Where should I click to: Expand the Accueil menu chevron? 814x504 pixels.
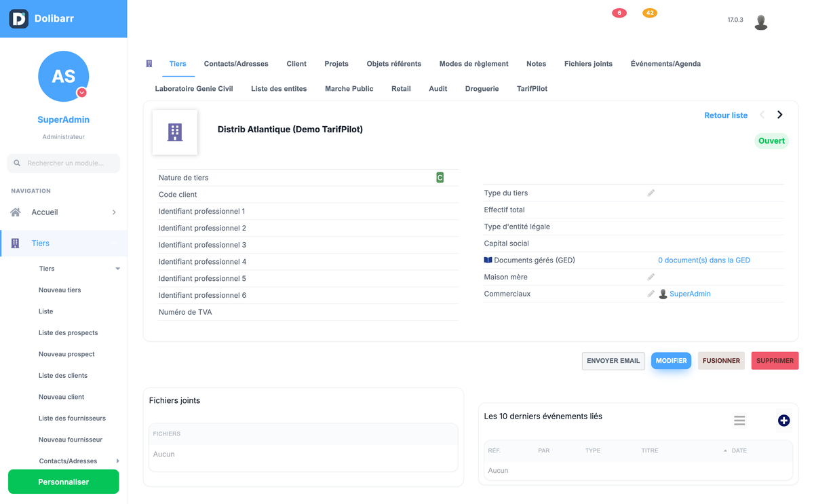[x=114, y=212]
